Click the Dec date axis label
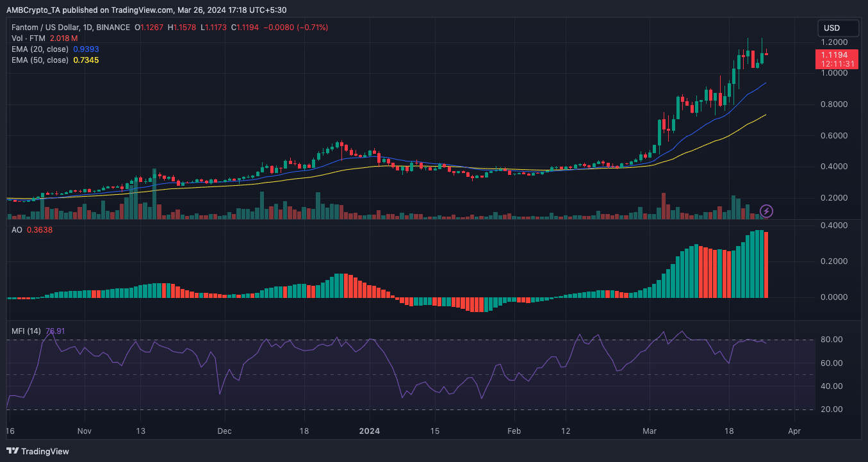Image resolution: width=868 pixels, height=462 pixels. [224, 431]
